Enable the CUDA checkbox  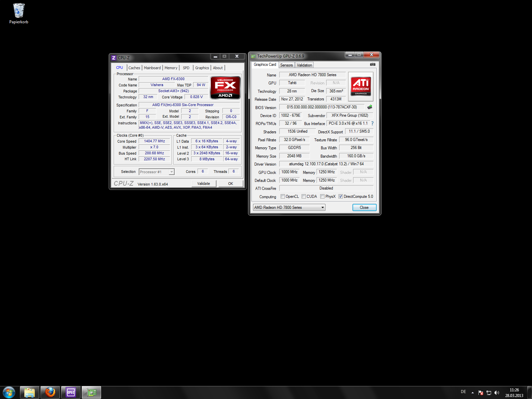click(304, 197)
